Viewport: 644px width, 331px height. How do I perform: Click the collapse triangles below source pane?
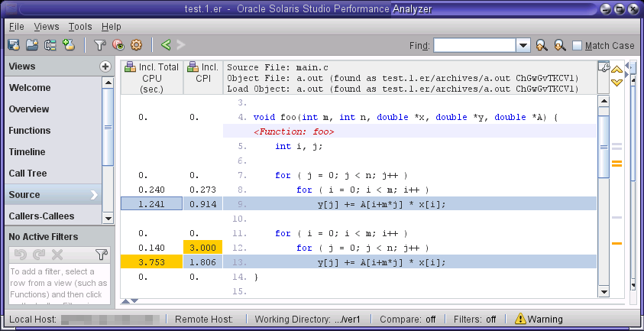point(130,301)
